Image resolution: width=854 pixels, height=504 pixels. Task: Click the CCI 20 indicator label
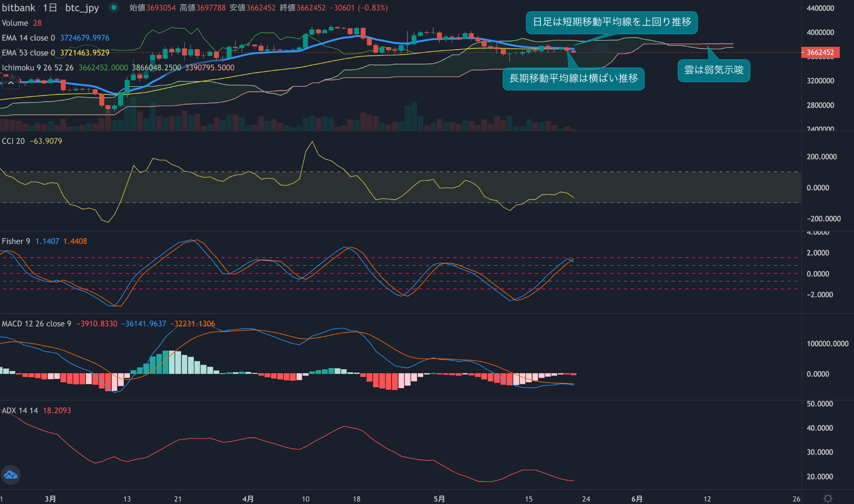[13, 141]
